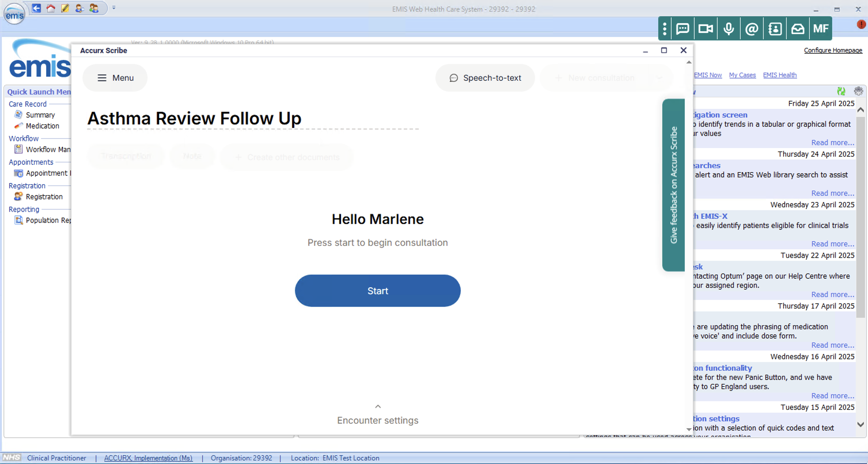Click the pill icon beside Medication

tap(18, 126)
